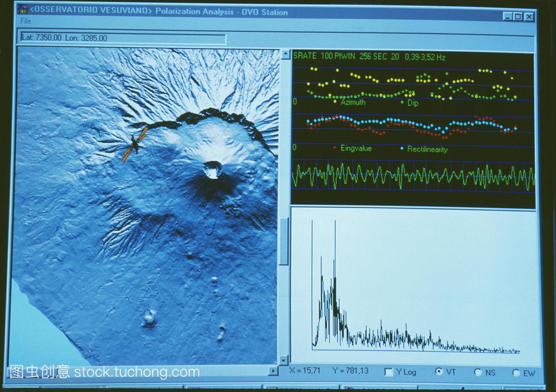Open the File menu
This screenshot has height=392, width=556.
click(x=26, y=21)
